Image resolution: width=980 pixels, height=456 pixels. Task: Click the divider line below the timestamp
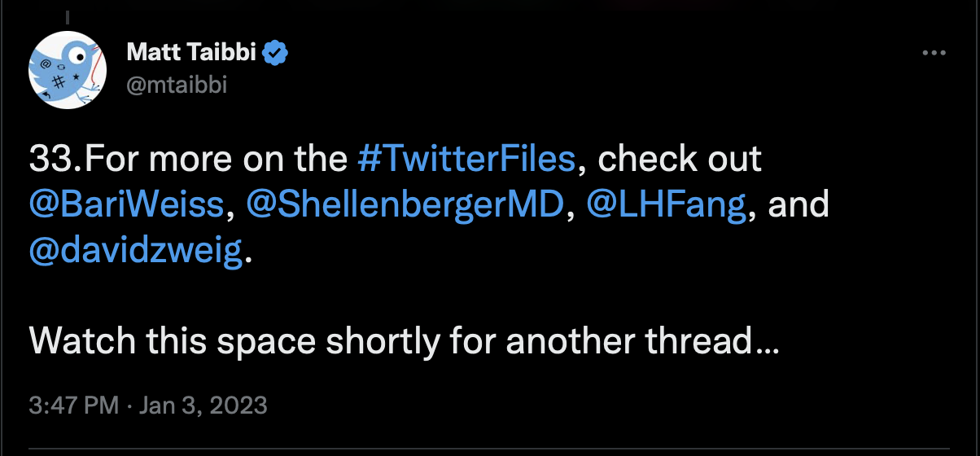pos(490,447)
